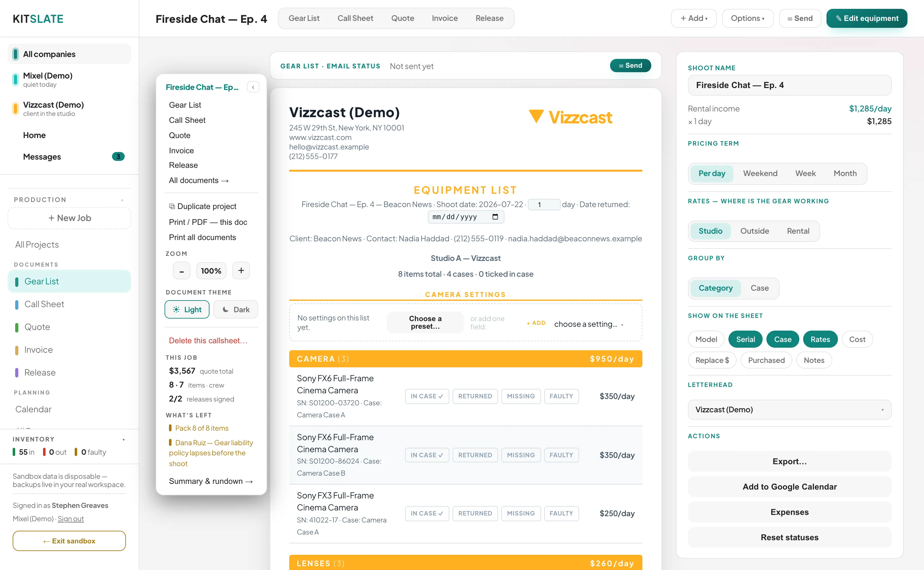The height and width of the screenshot is (570, 924).
Task: Toggle Notes column on the sheet
Action: pos(814,360)
